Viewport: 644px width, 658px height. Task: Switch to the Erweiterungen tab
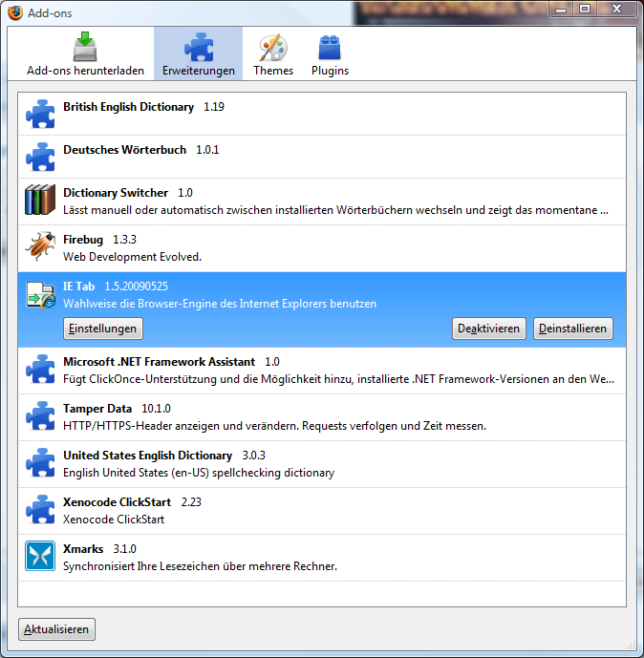click(198, 53)
